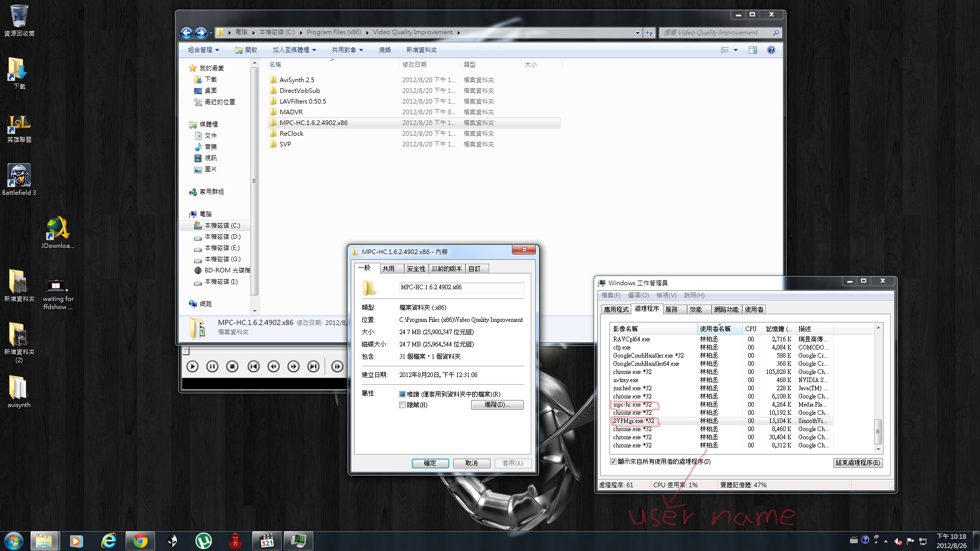Click the Advanced button in properties
This screenshot has width=980, height=551.
coord(497,405)
